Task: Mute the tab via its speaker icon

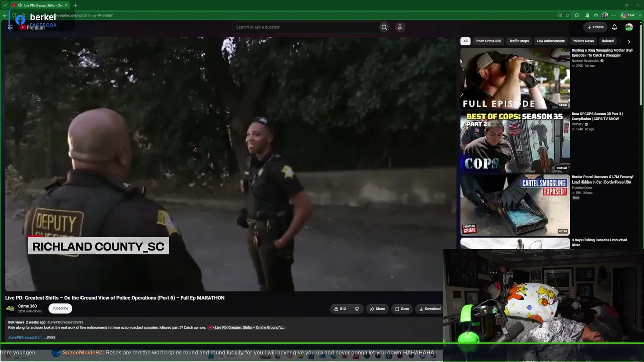Action: tap(20, 5)
